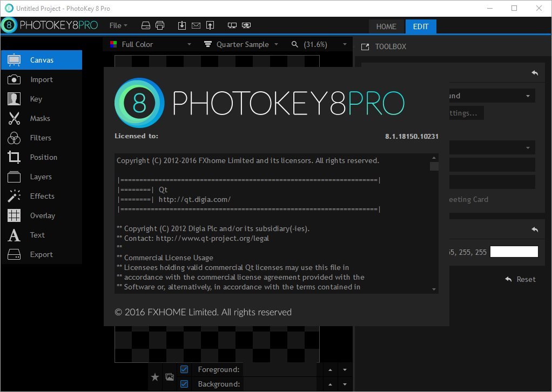Click the email envelope icon

(x=196, y=25)
